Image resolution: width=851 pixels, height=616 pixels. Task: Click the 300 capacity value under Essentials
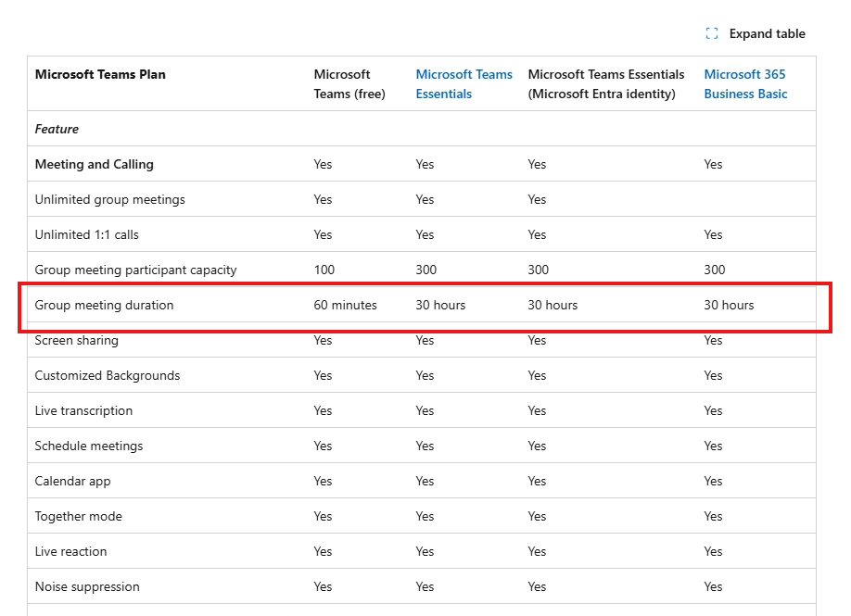pos(424,270)
